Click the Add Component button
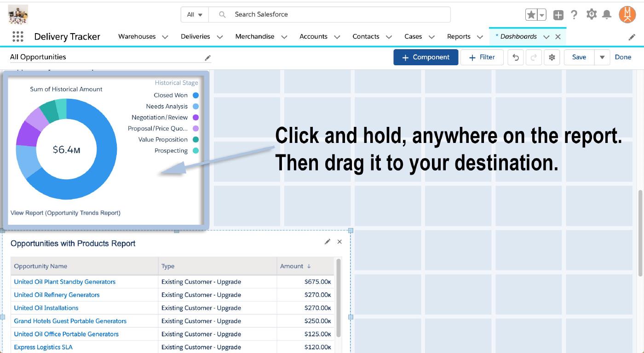644x353 pixels. tap(425, 57)
